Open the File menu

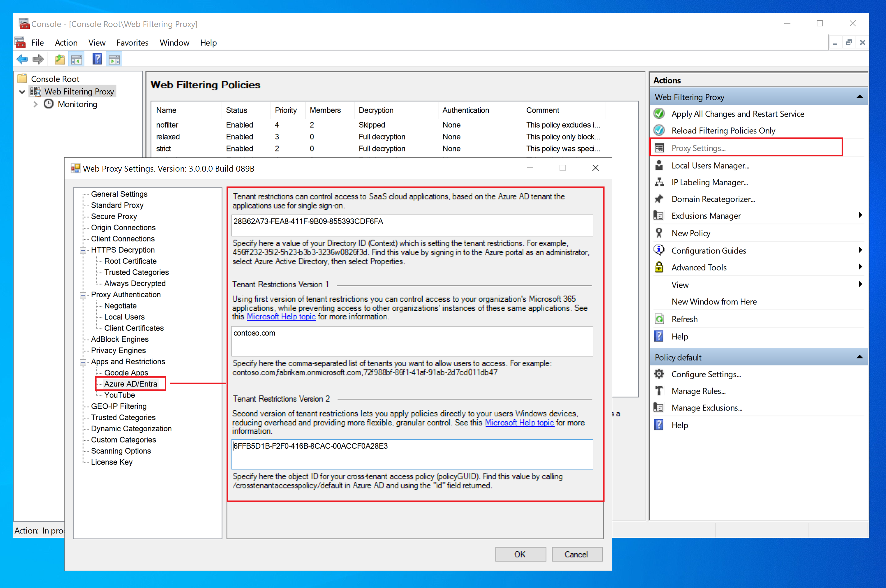[38, 43]
